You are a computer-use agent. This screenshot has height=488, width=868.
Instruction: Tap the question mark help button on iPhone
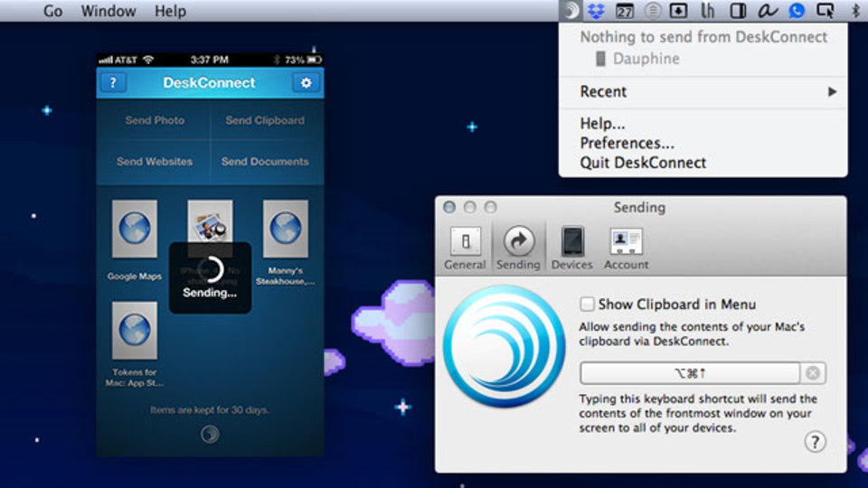(x=114, y=83)
